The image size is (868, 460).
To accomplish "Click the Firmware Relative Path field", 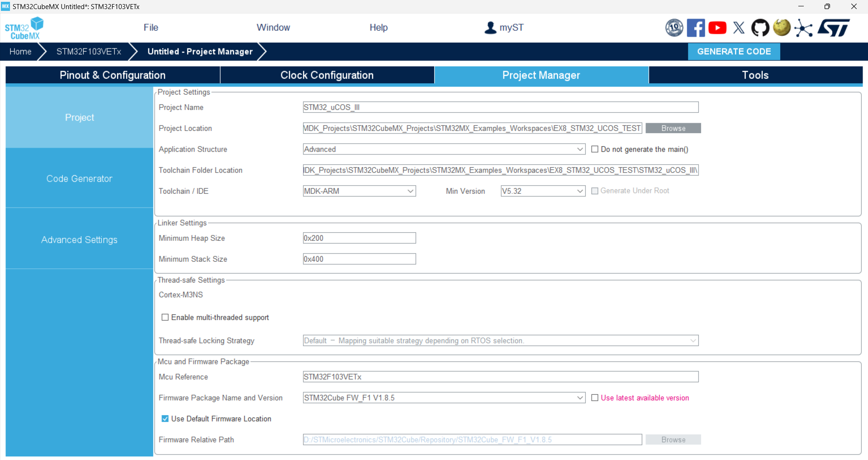I will [x=472, y=440].
